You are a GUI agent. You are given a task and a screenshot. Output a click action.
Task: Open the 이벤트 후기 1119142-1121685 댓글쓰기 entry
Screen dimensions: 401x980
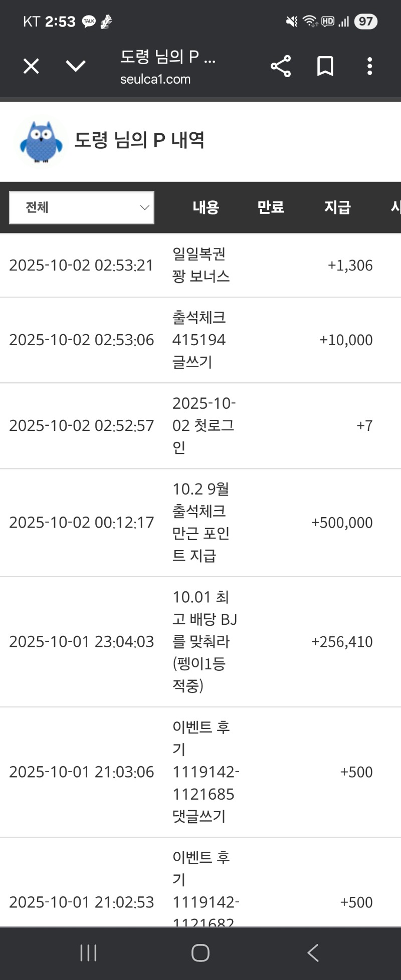point(206,772)
